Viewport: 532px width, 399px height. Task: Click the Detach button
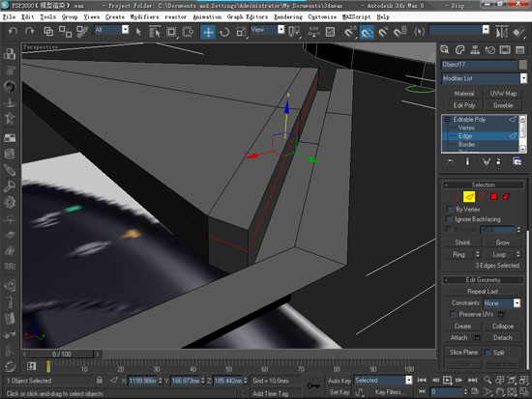(502, 337)
